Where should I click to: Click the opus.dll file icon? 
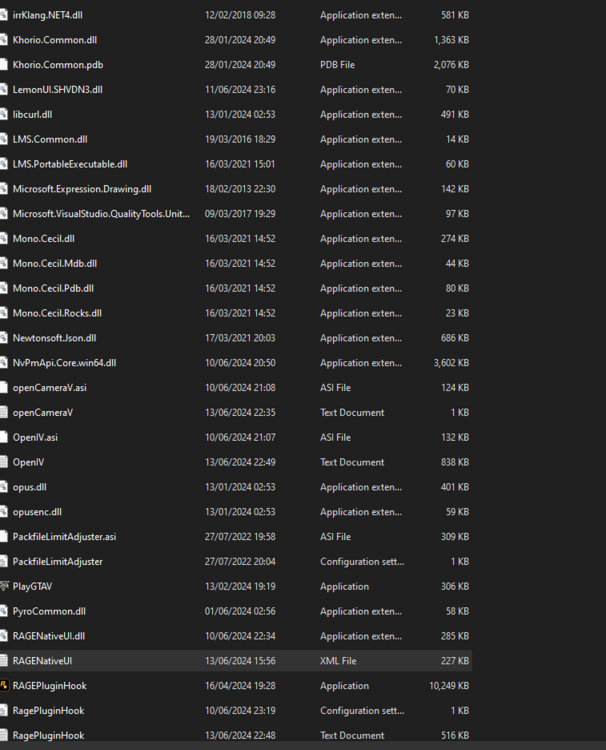coord(4,487)
